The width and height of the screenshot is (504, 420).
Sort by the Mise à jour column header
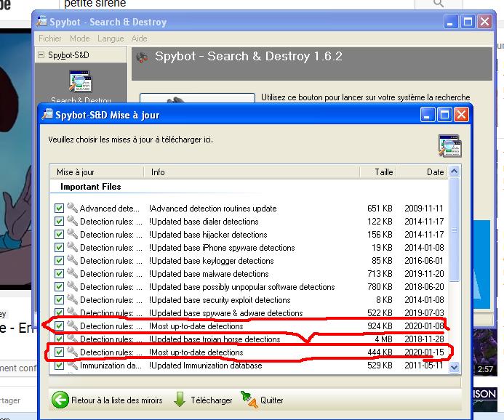pyautogui.click(x=97, y=172)
